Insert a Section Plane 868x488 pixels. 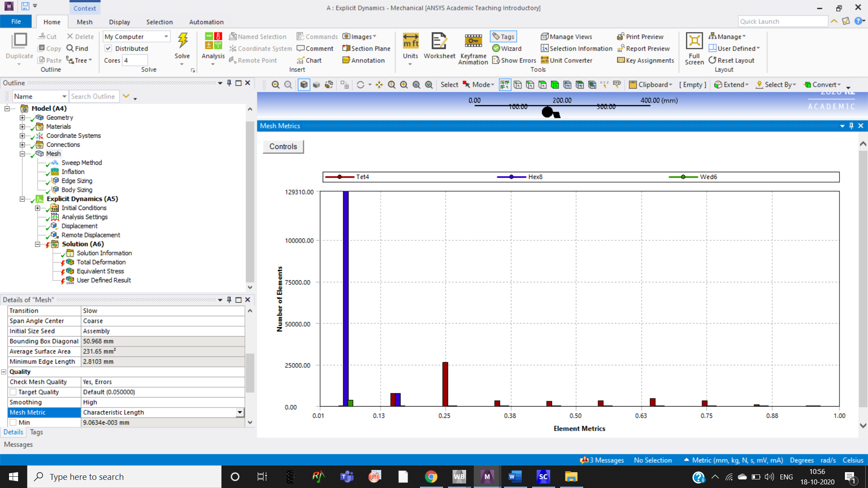pyautogui.click(x=366, y=48)
